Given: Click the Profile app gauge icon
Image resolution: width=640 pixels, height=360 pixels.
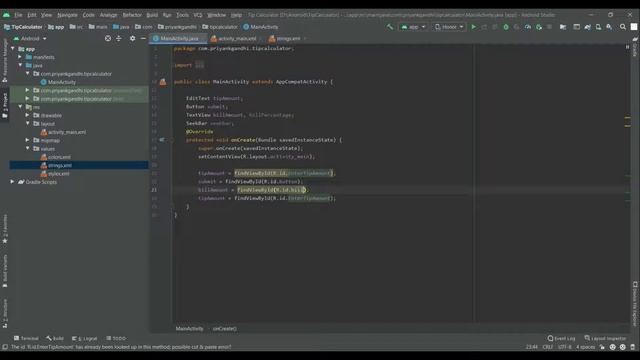Looking at the screenshot, I should (x=528, y=27).
